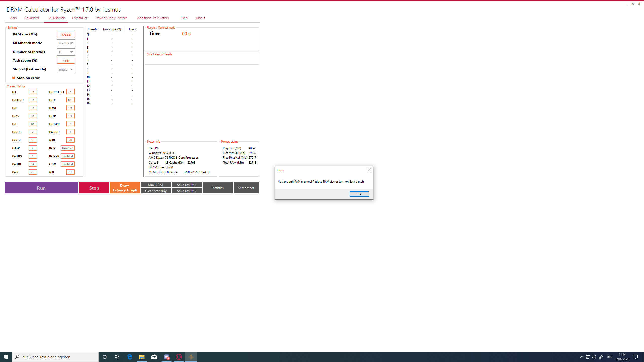Open Windows Ink Workspace pen icon
The height and width of the screenshot is (362, 644).
pos(601,357)
